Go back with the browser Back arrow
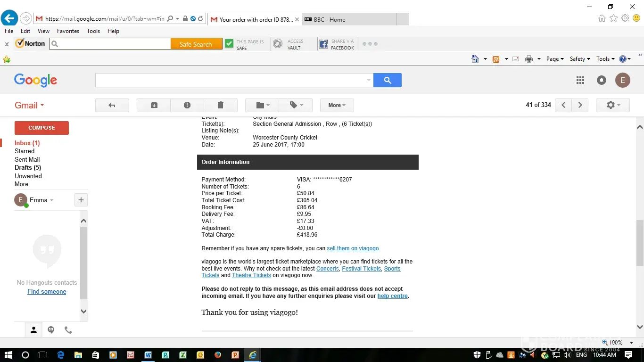644x362 pixels. [9, 19]
